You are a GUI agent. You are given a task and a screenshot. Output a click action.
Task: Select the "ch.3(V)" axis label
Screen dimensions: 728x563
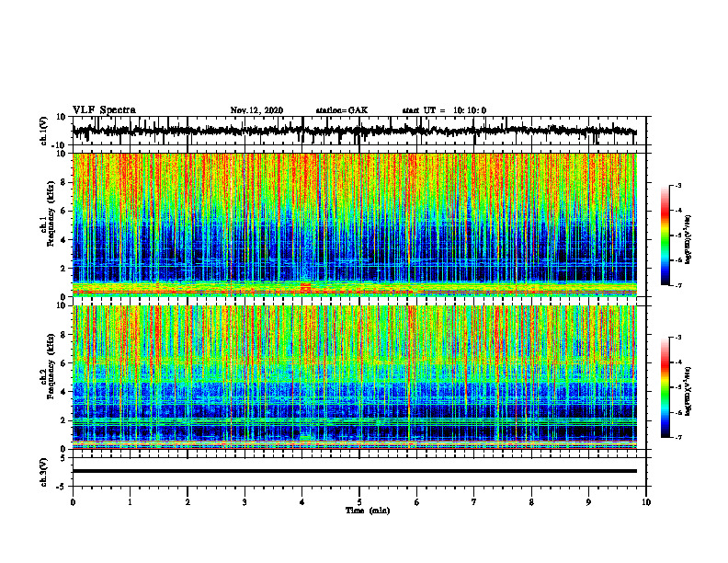(x=44, y=472)
